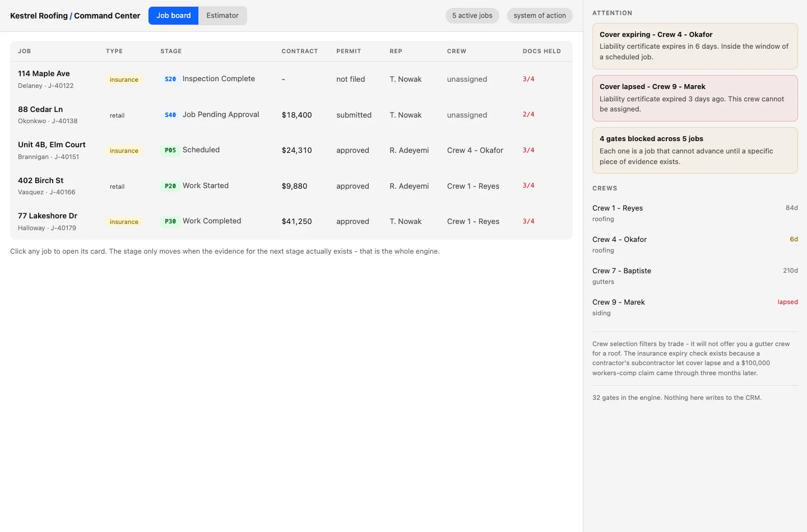The image size is (807, 532).
Task: Click the P30 stage code badge
Action: click(x=170, y=221)
